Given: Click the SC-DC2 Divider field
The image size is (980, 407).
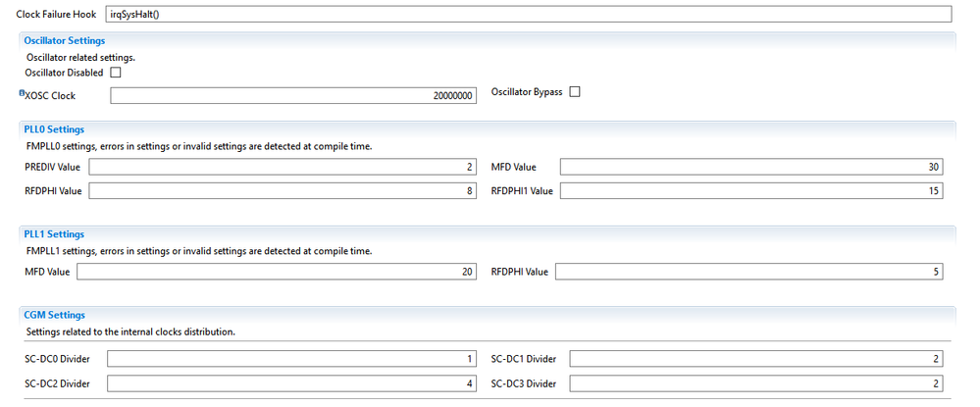Looking at the screenshot, I should point(292,383).
